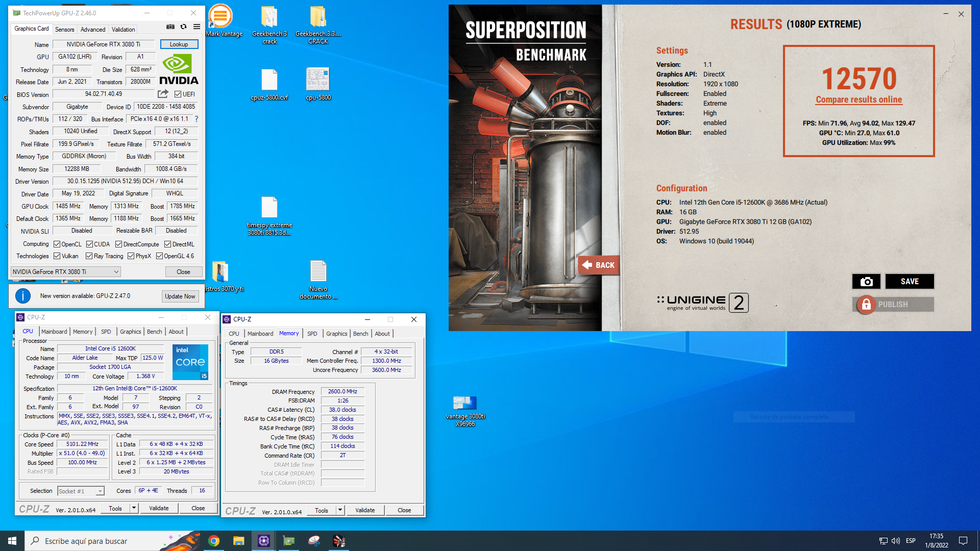Open the notification center icon
The height and width of the screenshot is (551, 980).
click(963, 541)
